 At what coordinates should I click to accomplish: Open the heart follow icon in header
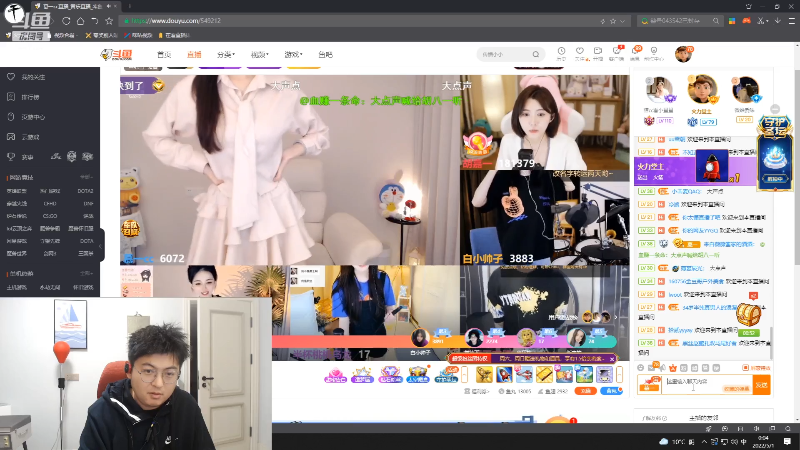pyautogui.click(x=580, y=53)
